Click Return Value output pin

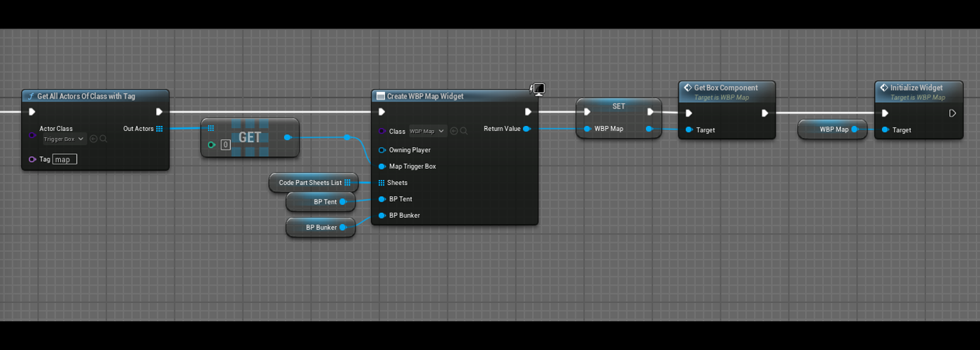click(526, 129)
